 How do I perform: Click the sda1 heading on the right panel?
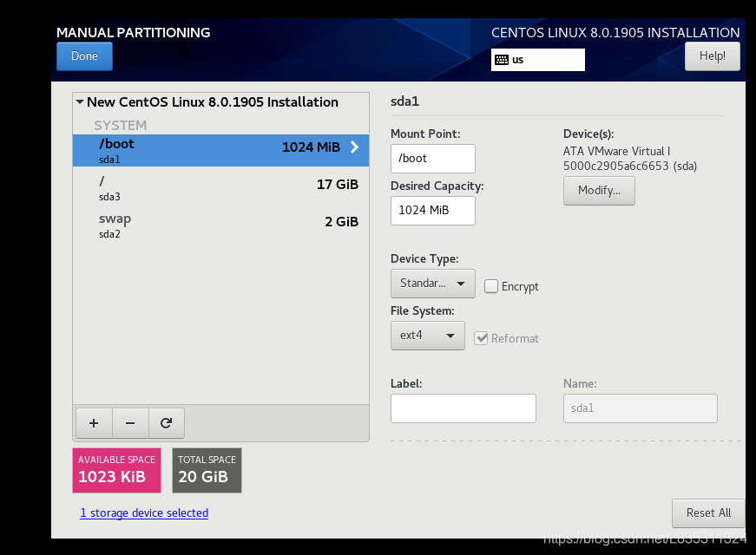pyautogui.click(x=404, y=101)
